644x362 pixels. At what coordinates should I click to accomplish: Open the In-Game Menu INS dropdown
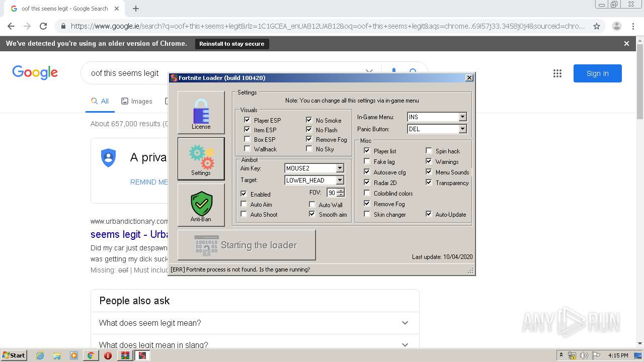(x=462, y=117)
